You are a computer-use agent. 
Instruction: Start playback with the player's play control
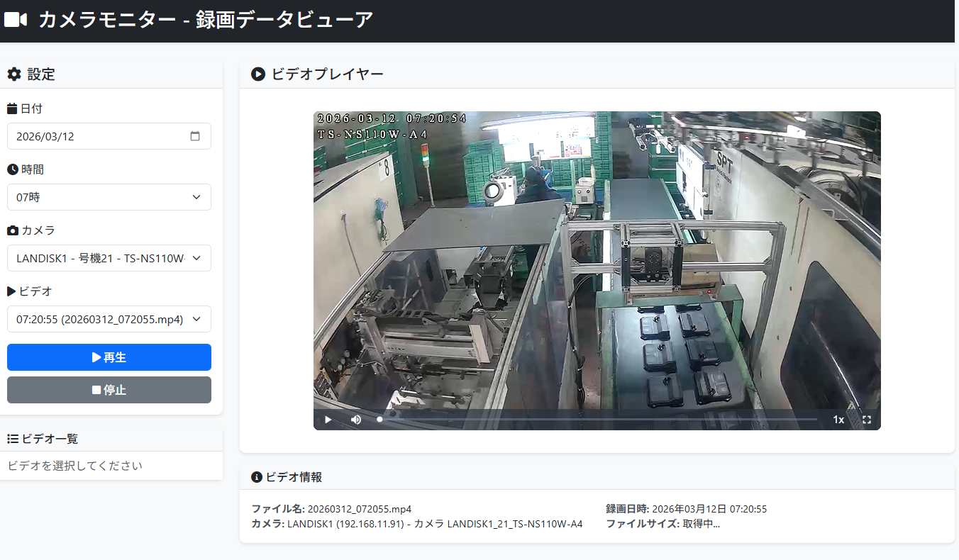tap(327, 419)
